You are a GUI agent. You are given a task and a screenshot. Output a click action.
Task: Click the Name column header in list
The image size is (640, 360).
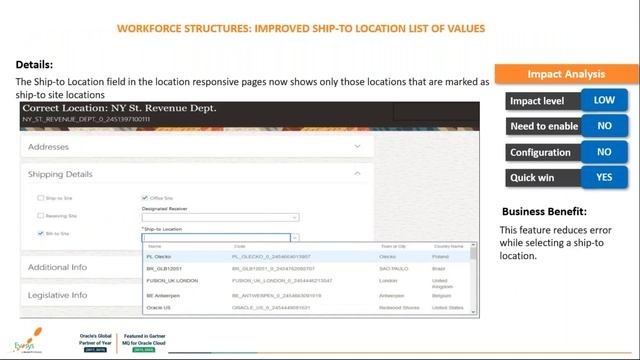click(x=155, y=246)
